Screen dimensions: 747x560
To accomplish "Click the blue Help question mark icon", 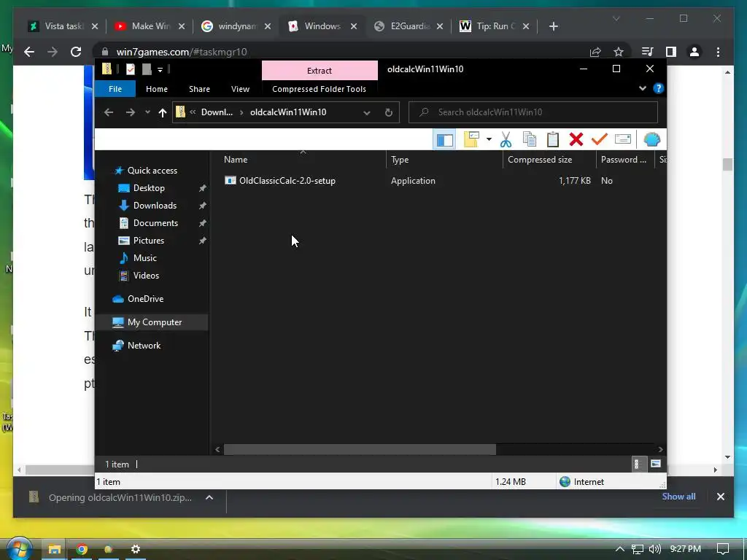I will point(659,88).
